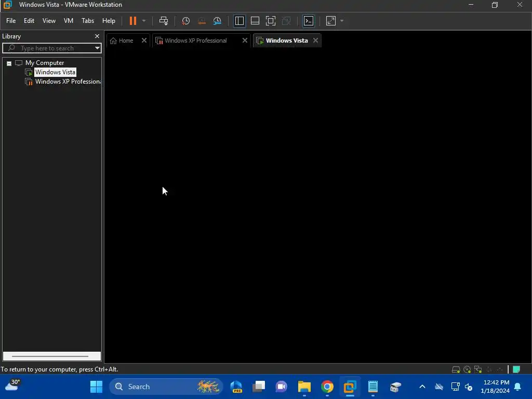Viewport: 532px width, 399px height.
Task: Select My Computer in the library tree
Action: pyautogui.click(x=45, y=63)
